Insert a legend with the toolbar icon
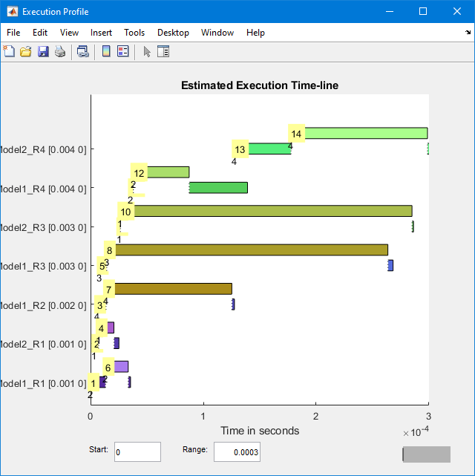Viewport: 475px width, 476px height. [123, 51]
